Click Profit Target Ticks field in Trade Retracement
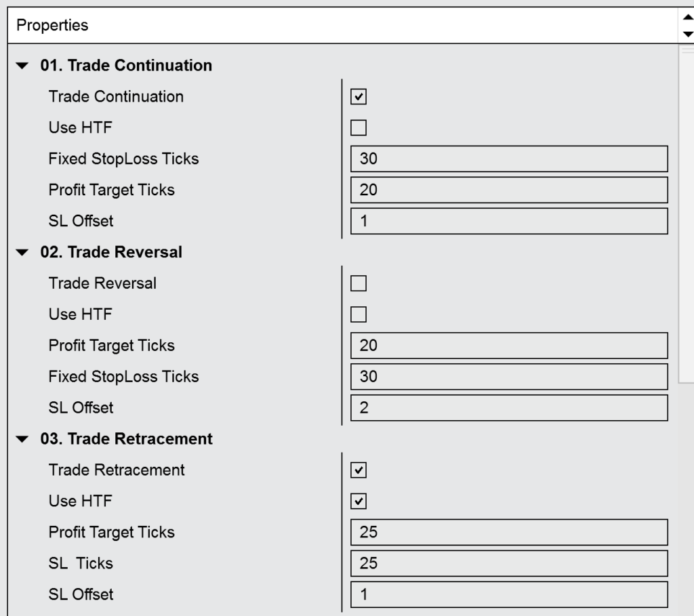The image size is (694, 616). pos(509,533)
